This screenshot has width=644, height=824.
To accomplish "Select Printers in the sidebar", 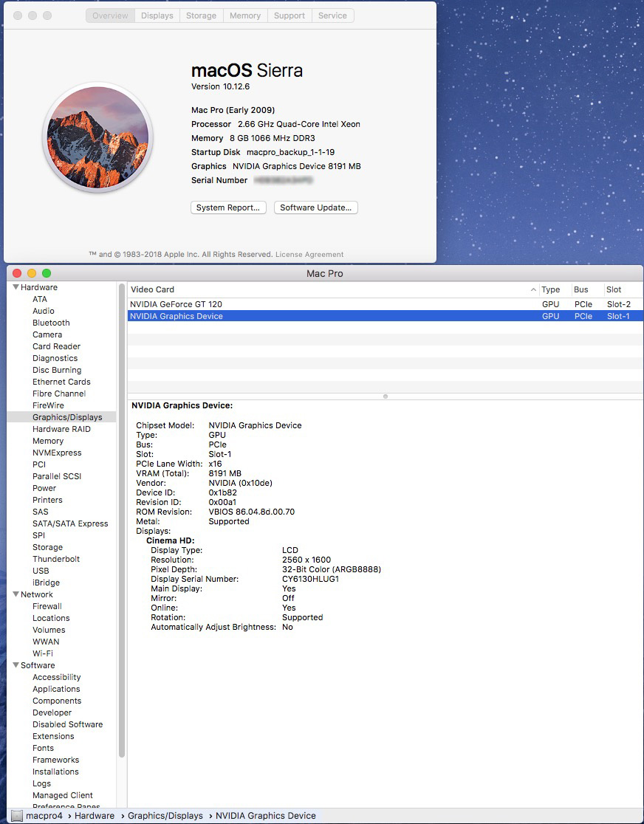I will [47, 501].
